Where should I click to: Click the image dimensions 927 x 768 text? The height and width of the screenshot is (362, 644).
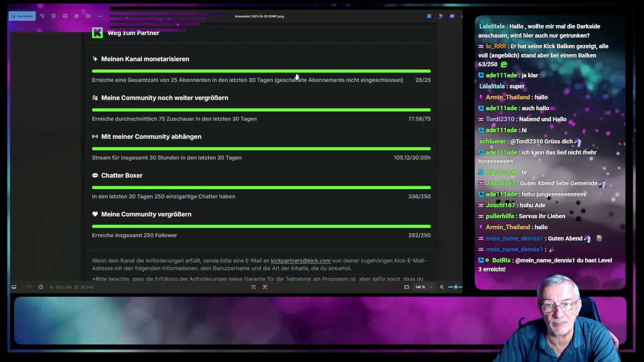[63, 287]
